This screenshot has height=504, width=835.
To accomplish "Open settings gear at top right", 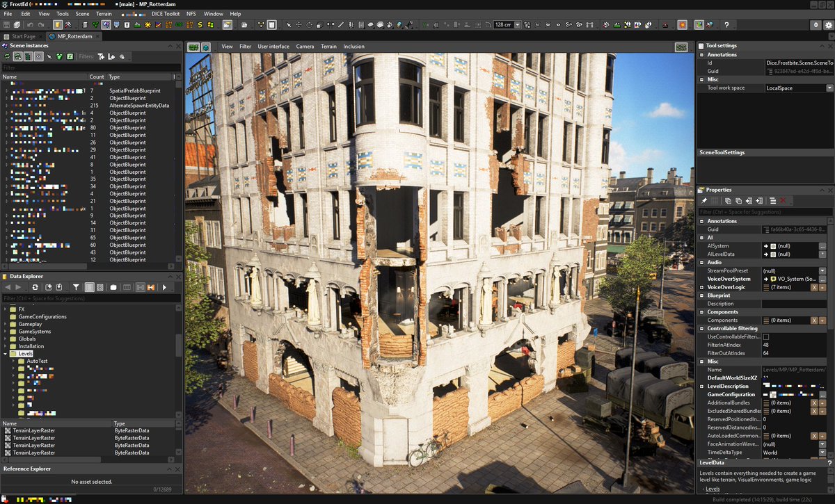I will click(828, 25).
